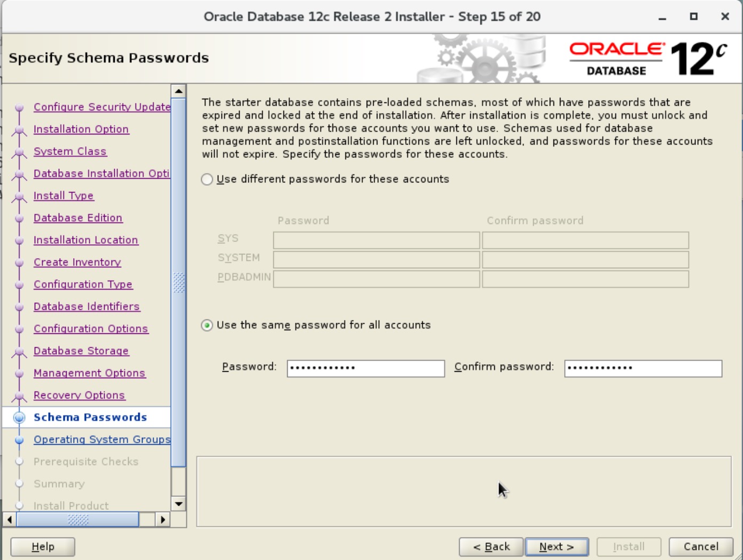This screenshot has width=743, height=560.
Task: Jump to Database Edition step
Action: [x=78, y=218]
